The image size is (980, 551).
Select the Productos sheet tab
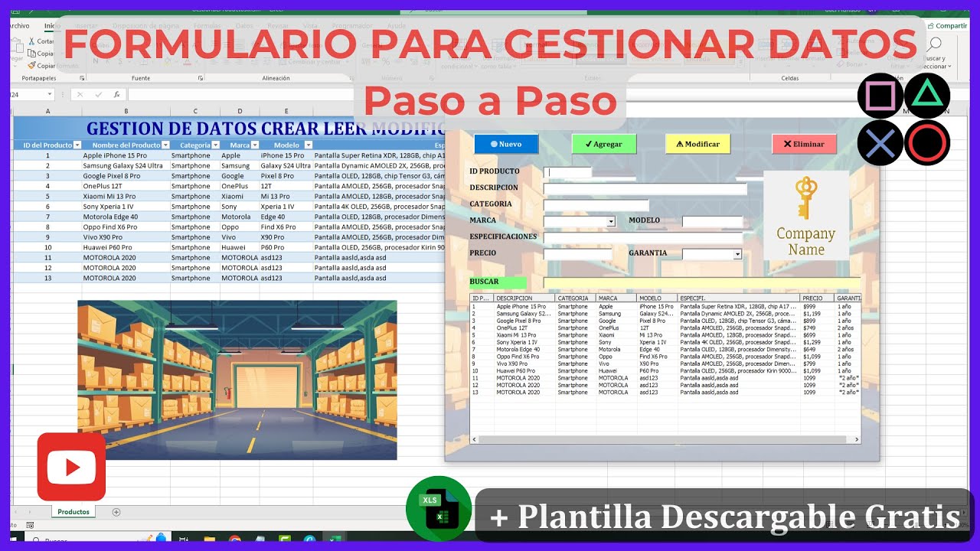(x=73, y=512)
